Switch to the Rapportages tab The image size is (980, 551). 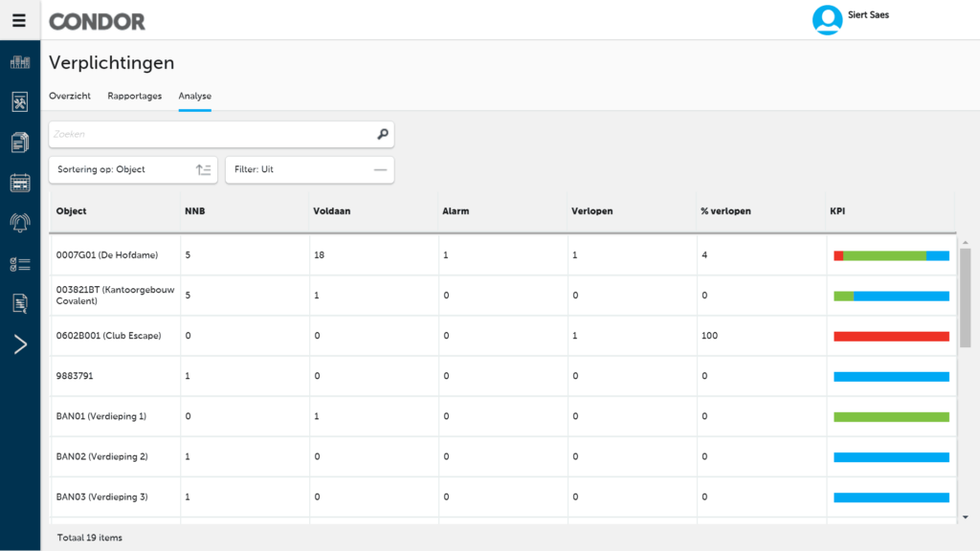[134, 97]
